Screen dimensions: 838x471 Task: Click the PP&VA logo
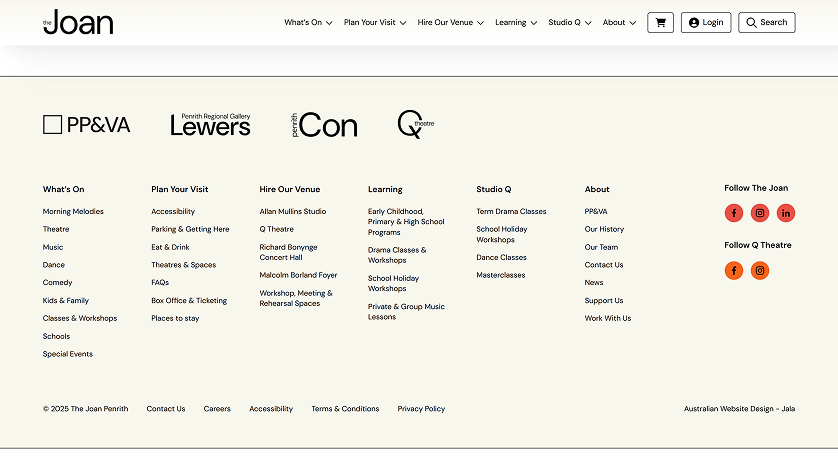pyautogui.click(x=87, y=125)
